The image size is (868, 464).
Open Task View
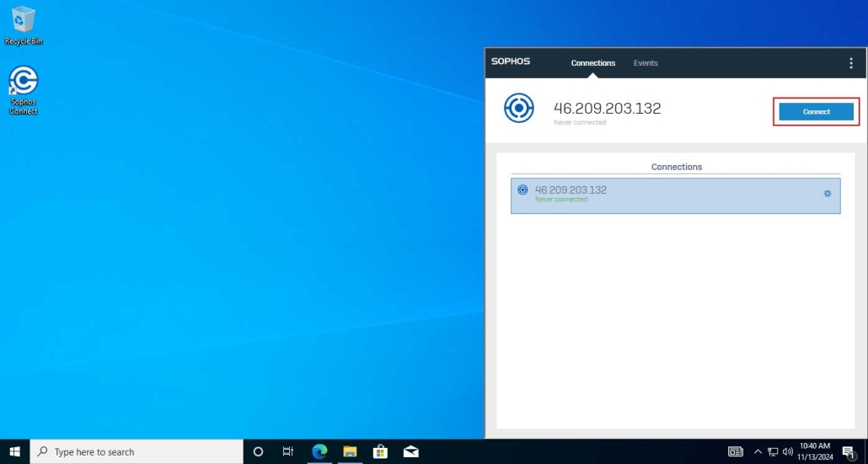[x=288, y=452]
